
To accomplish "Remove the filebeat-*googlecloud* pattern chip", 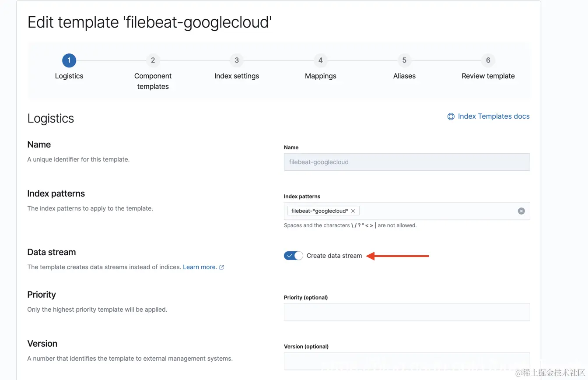I will click(x=353, y=211).
